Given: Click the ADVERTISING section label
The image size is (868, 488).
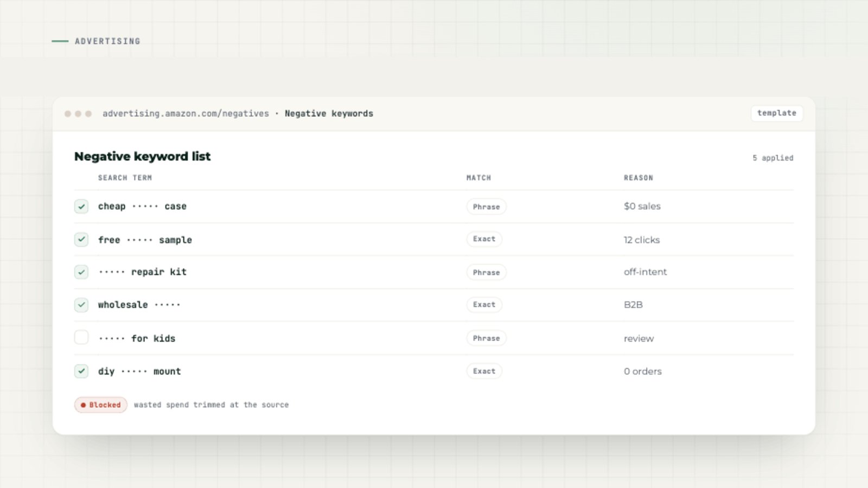Looking at the screenshot, I should (x=107, y=41).
